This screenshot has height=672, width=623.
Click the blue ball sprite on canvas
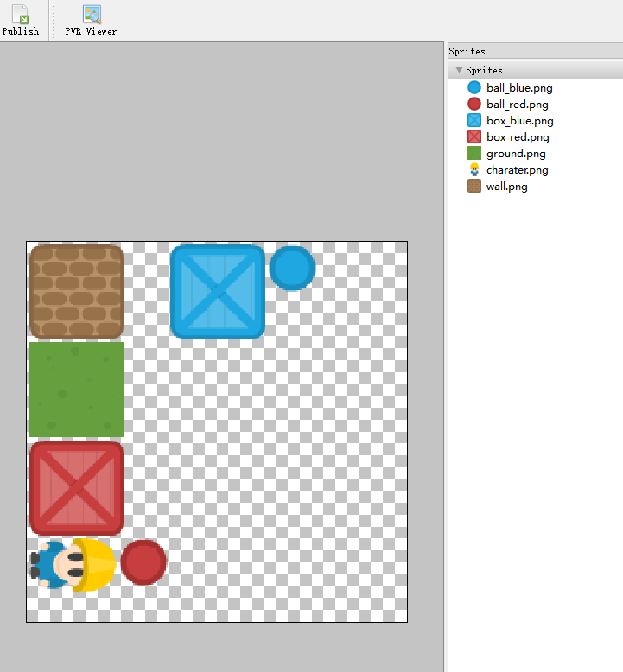click(x=292, y=269)
